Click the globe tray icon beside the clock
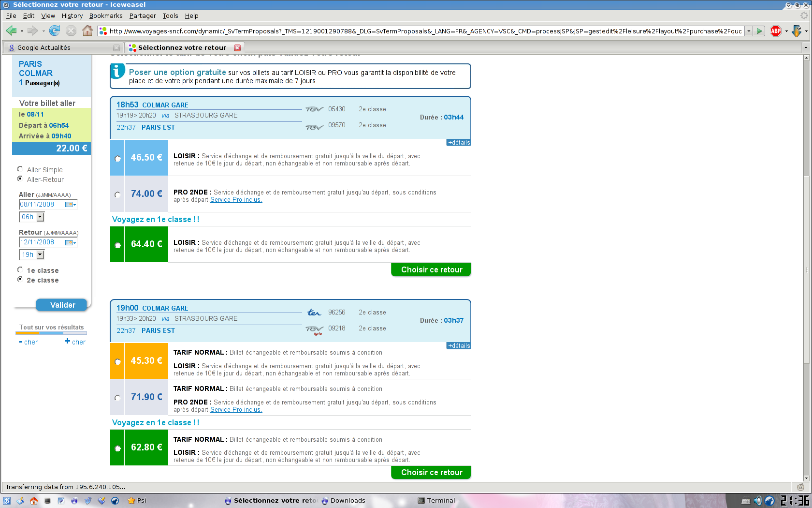The height and width of the screenshot is (508, 812). [770, 501]
